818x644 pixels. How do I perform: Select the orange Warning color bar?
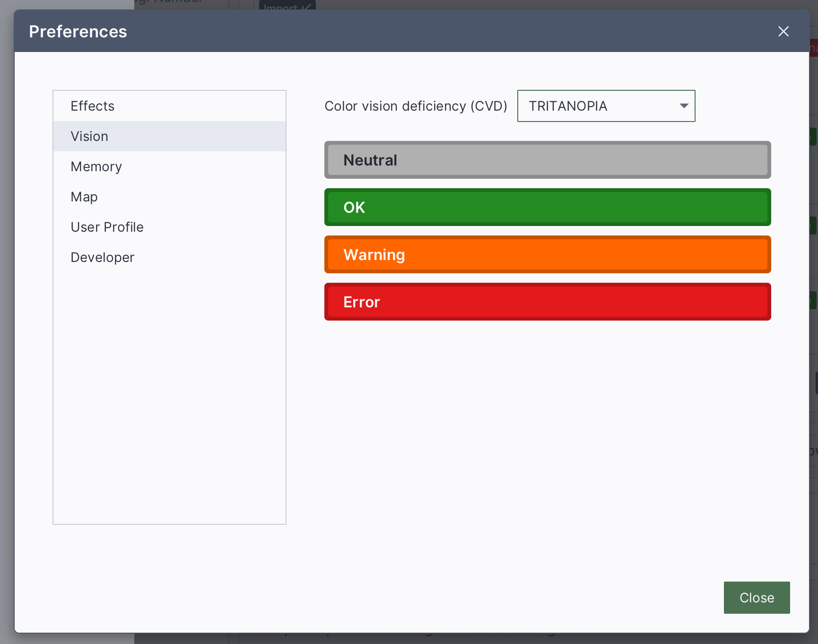(x=547, y=255)
